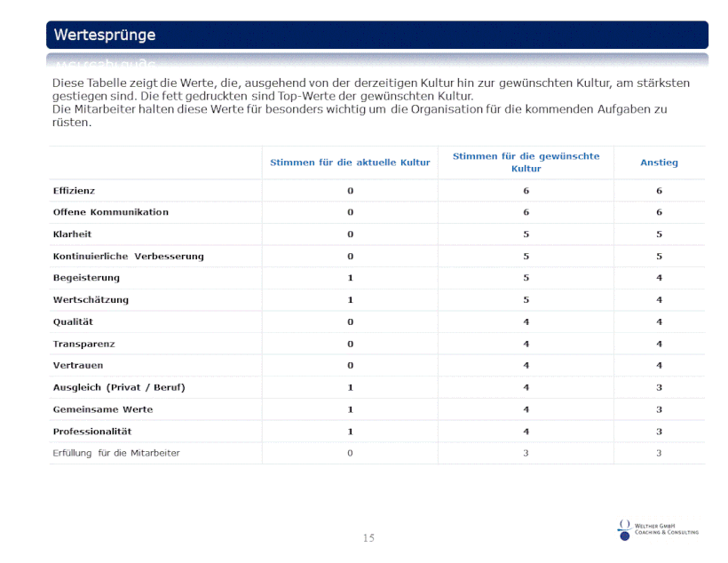Click the "Begeisterung" row label

[x=86, y=278]
